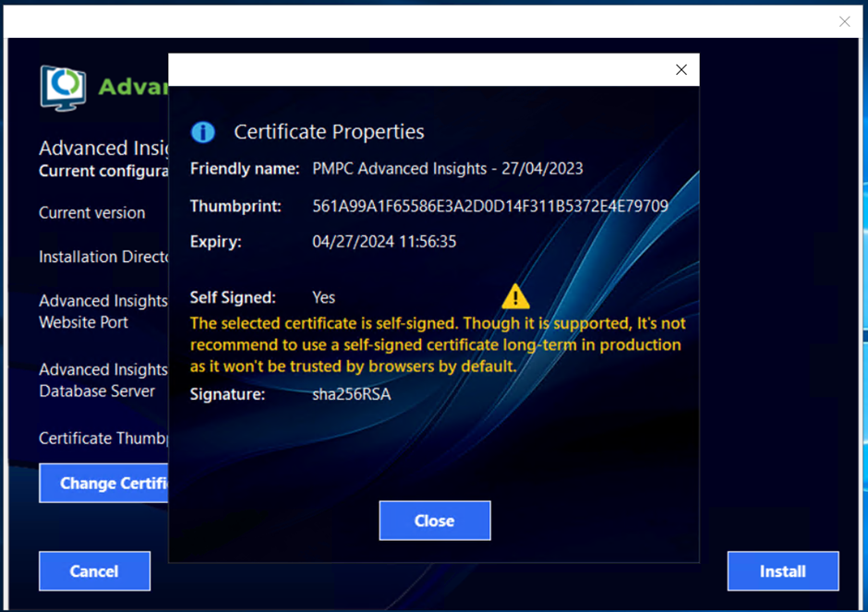Click the blue information icon
The width and height of the screenshot is (868, 612).
[203, 132]
